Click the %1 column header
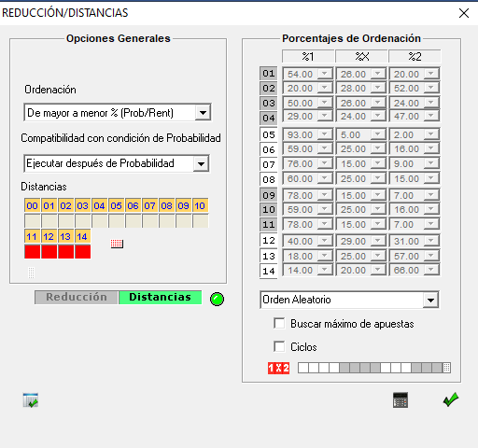Screen dimensions: 478x448 (x=308, y=56)
